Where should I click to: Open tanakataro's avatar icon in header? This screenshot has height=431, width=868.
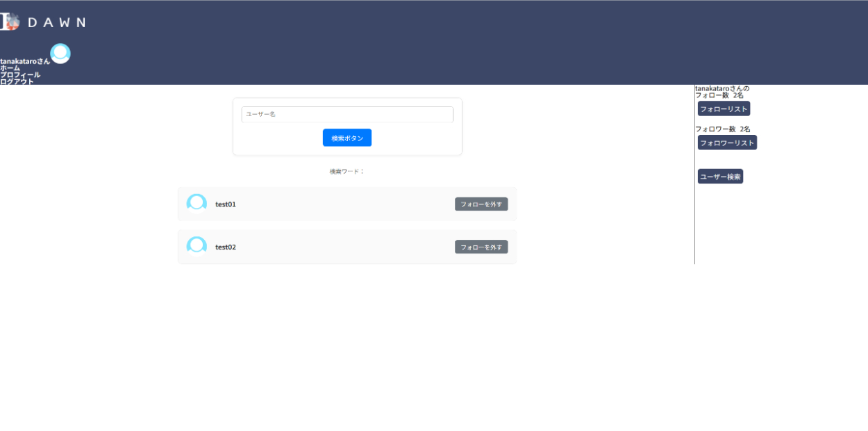click(60, 54)
